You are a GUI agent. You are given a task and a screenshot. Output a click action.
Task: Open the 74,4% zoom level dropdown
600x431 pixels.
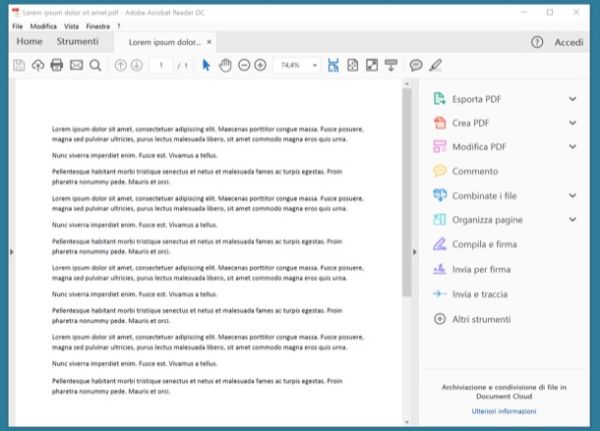297,65
